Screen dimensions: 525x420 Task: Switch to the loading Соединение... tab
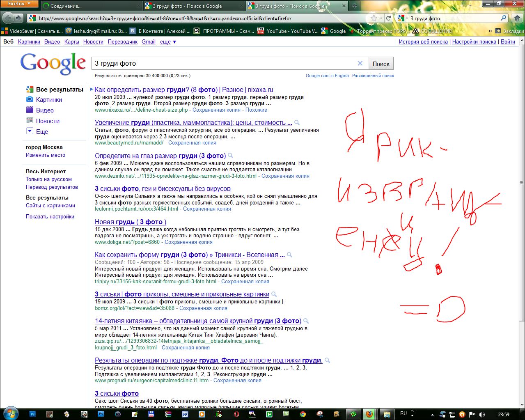[x=91, y=6]
